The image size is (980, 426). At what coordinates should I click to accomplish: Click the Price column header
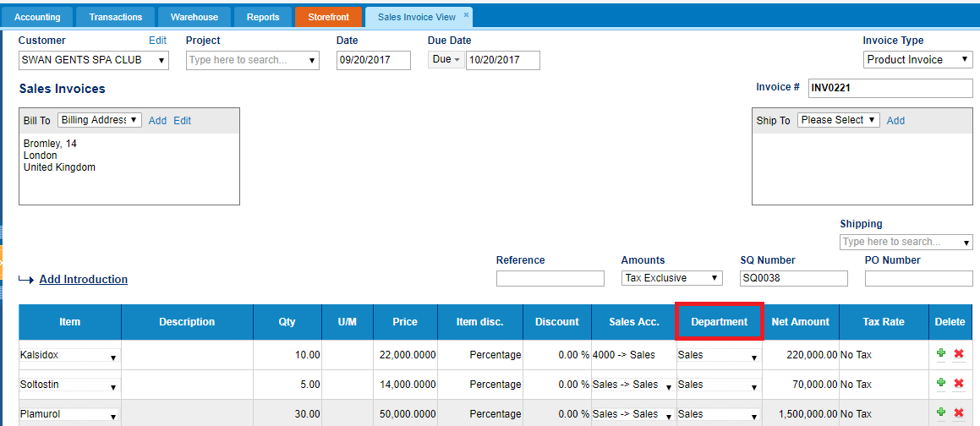(405, 322)
